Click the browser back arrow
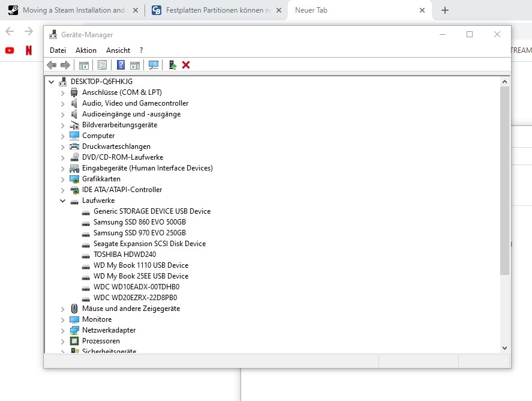The height and width of the screenshot is (401, 532). click(10, 32)
